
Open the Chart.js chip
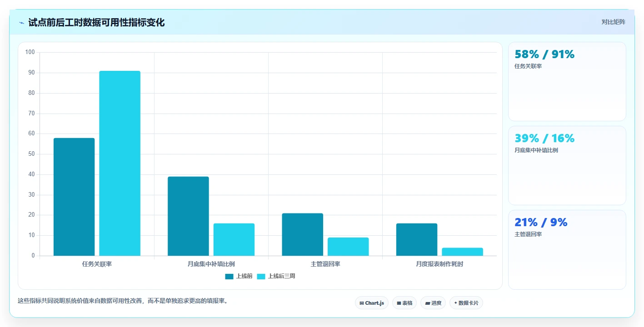tap(372, 303)
